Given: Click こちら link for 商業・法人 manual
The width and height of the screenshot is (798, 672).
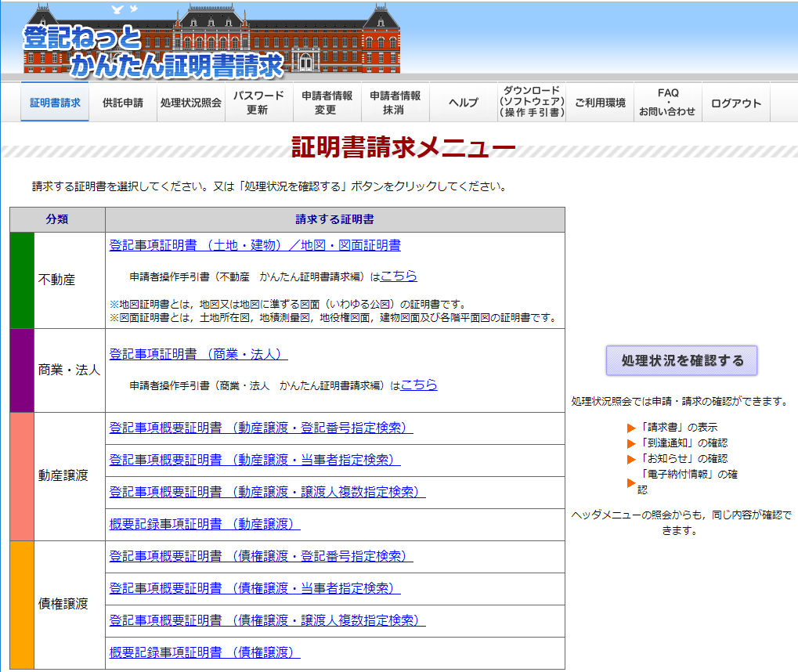Looking at the screenshot, I should pos(419,385).
